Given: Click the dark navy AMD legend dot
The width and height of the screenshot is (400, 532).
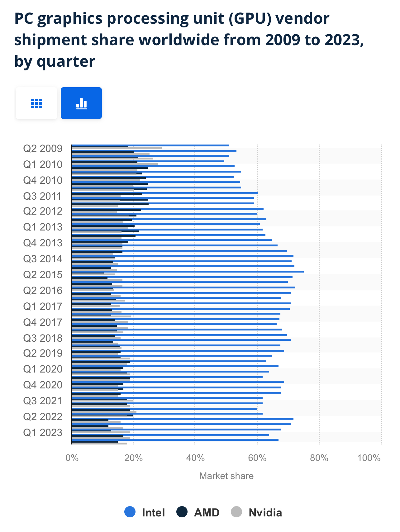Looking at the screenshot, I should [182, 512].
